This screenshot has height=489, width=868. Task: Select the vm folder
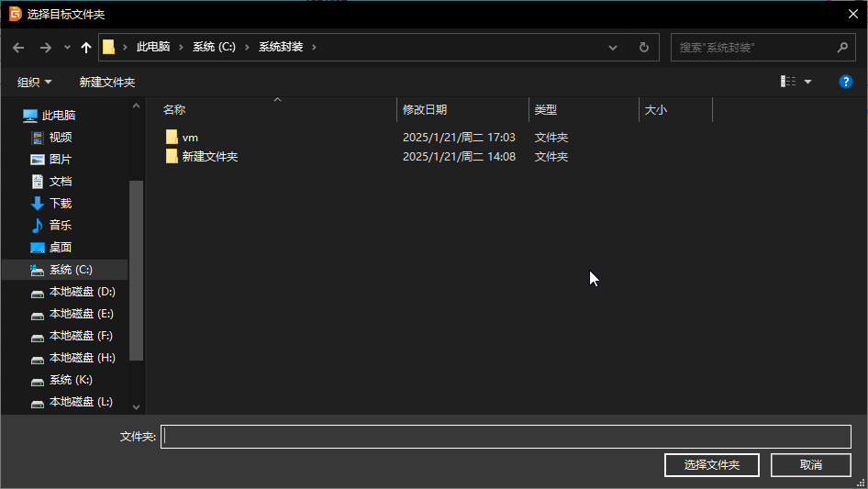click(190, 138)
